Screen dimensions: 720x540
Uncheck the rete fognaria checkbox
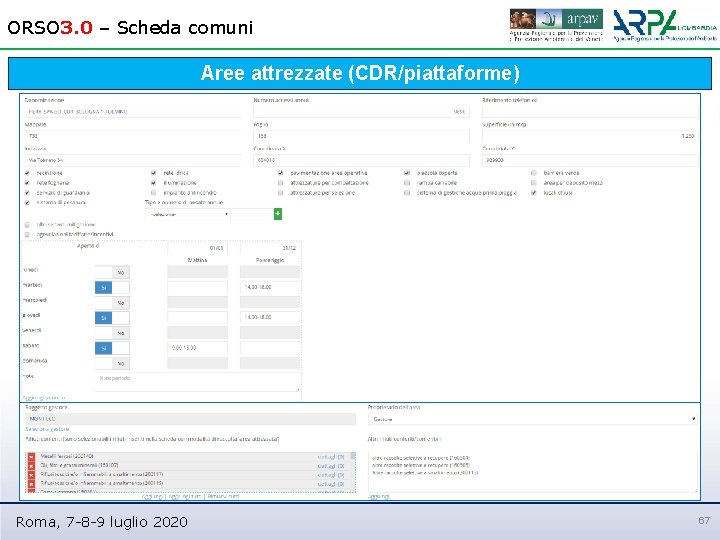click(x=27, y=183)
